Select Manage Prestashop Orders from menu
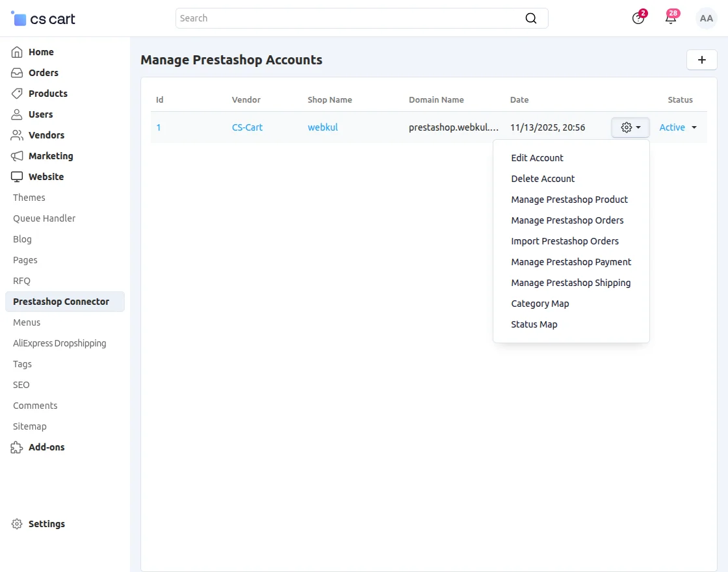 coord(567,220)
